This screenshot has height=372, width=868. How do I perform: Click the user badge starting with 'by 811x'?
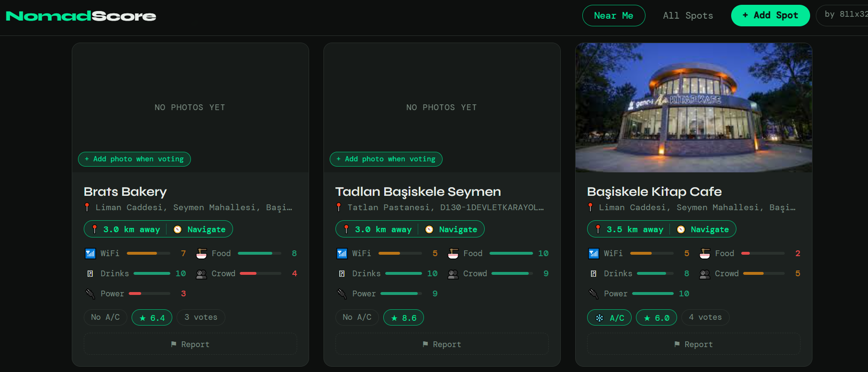842,15
